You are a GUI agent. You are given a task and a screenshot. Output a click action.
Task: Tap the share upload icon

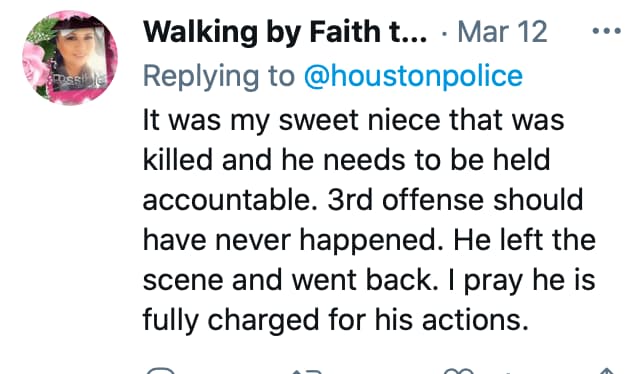607,371
